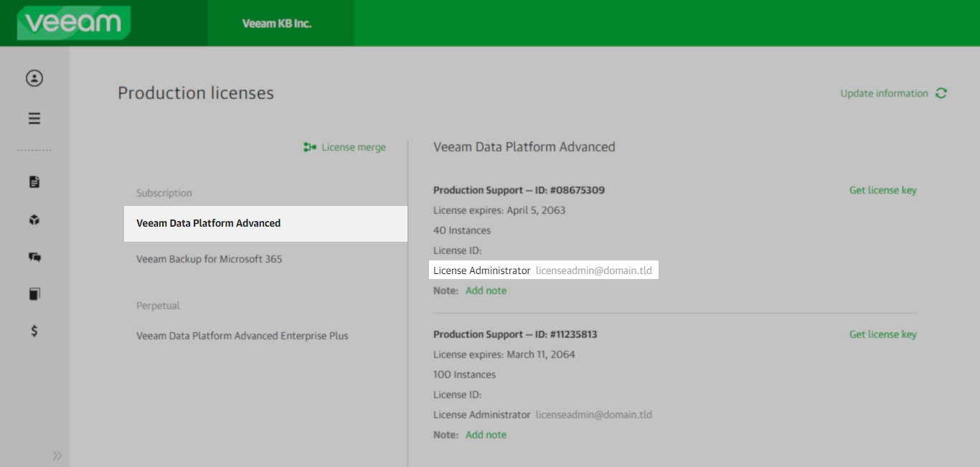Click License expires: March 11, 2064
Viewport: 980px width, 467px height.
pyautogui.click(x=504, y=354)
